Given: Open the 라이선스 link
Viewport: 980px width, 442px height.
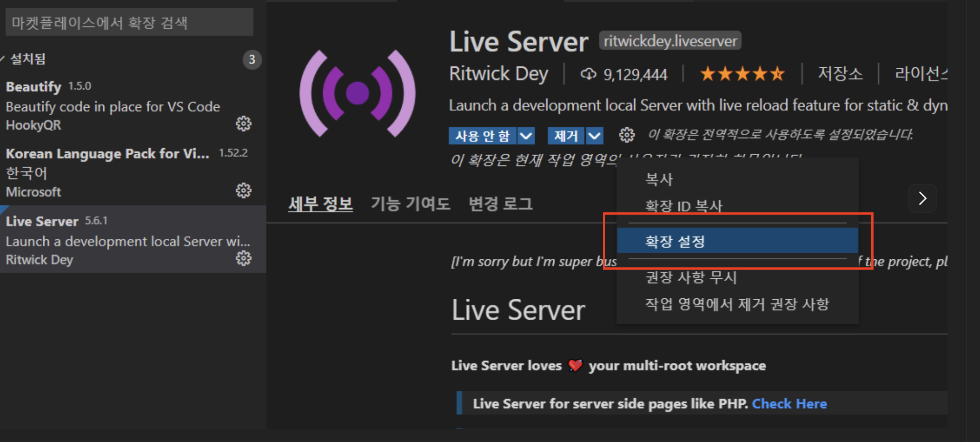Looking at the screenshot, I should coord(921,73).
